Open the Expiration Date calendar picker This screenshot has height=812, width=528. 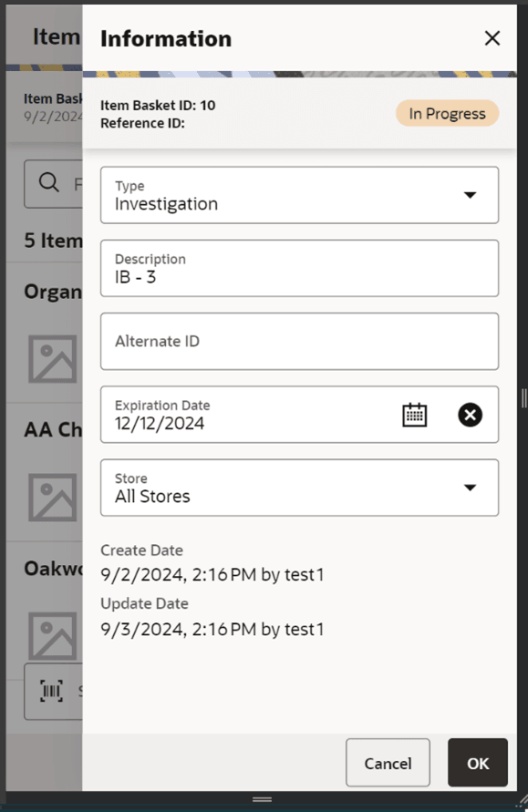pyautogui.click(x=415, y=415)
